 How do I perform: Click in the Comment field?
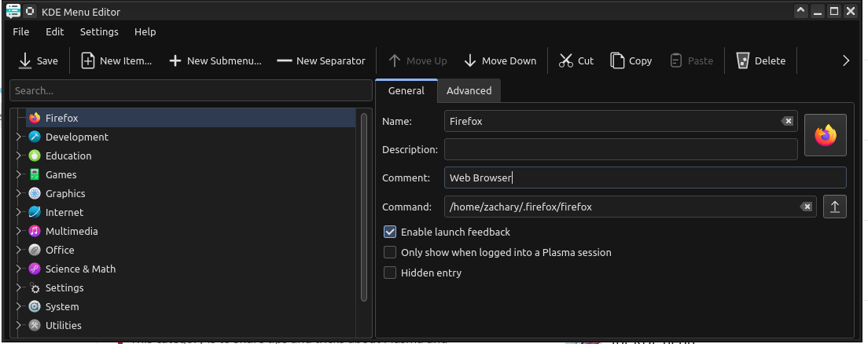645,177
